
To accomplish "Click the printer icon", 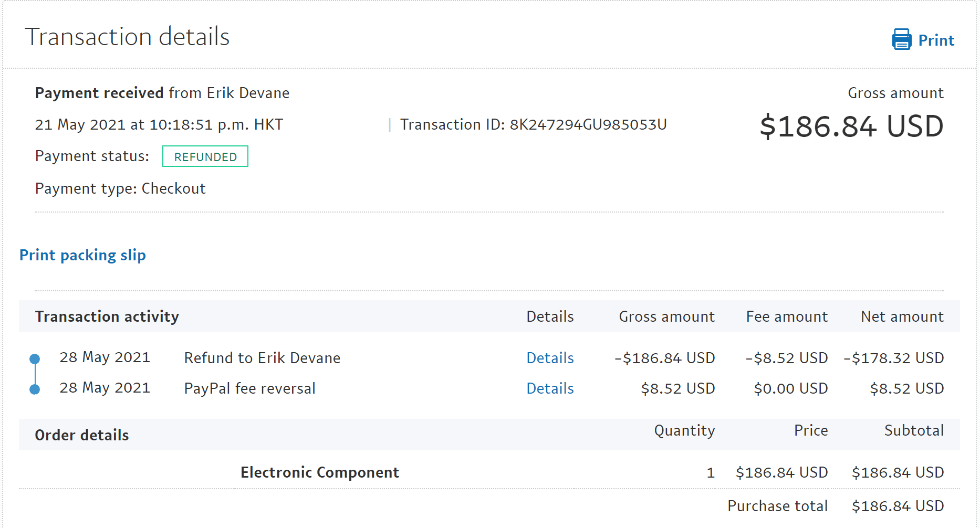I will pos(901,39).
